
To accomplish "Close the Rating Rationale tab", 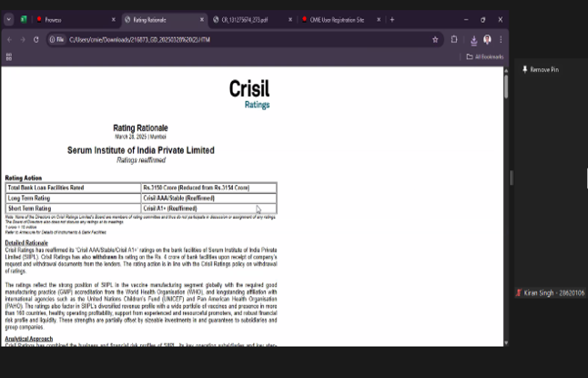I will (x=202, y=19).
